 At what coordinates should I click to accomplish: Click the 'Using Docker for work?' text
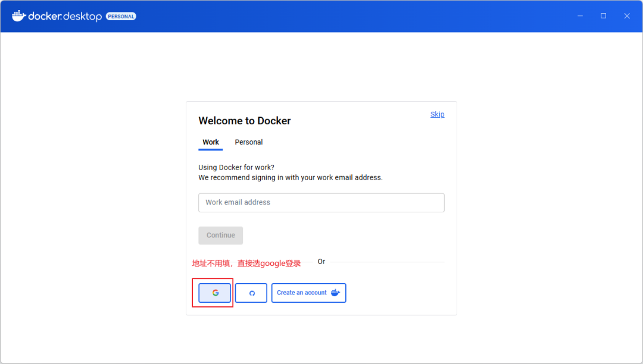(x=236, y=168)
